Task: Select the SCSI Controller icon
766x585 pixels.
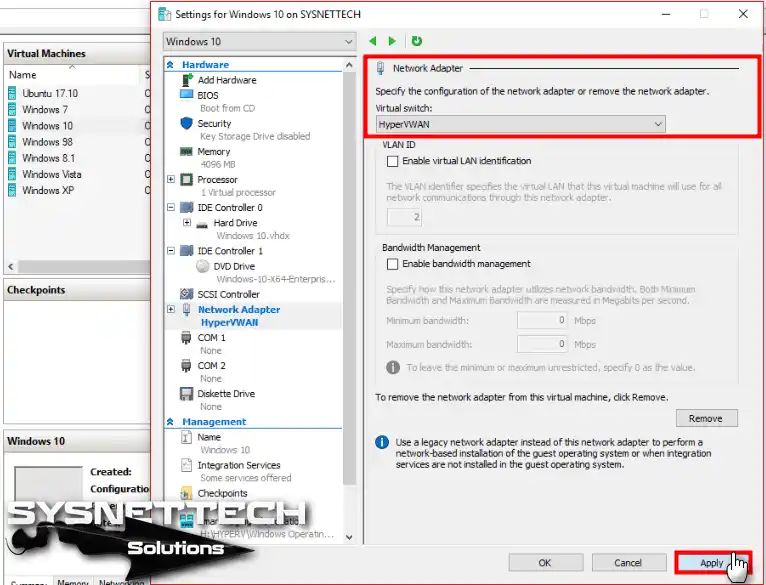Action: (187, 294)
